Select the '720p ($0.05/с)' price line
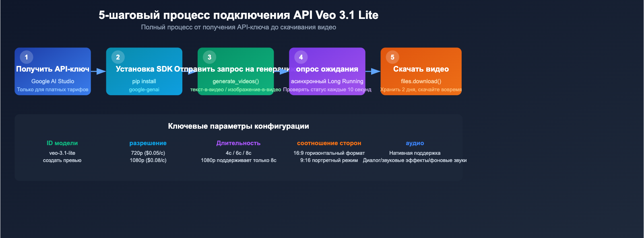The width and height of the screenshot is (644, 238). click(x=148, y=153)
